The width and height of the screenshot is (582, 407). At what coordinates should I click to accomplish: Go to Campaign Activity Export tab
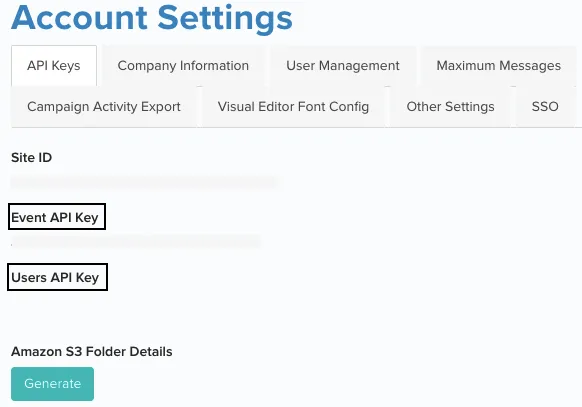pyautogui.click(x=104, y=107)
